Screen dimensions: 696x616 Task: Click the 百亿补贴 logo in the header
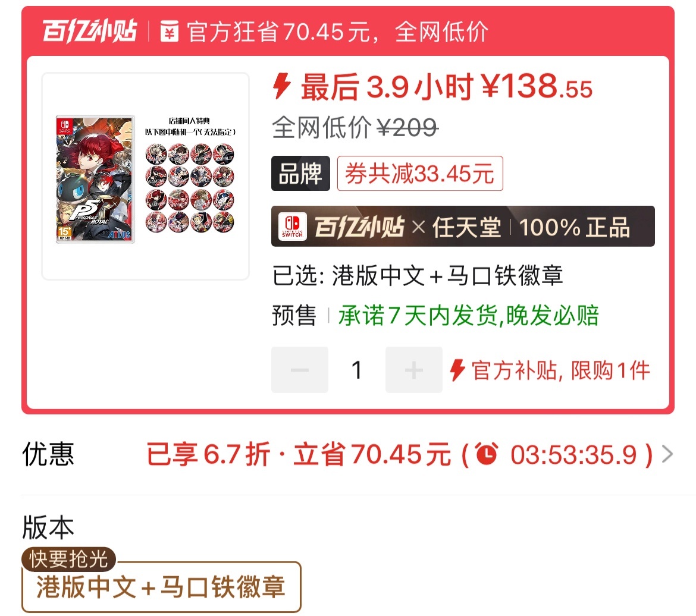[90, 31]
